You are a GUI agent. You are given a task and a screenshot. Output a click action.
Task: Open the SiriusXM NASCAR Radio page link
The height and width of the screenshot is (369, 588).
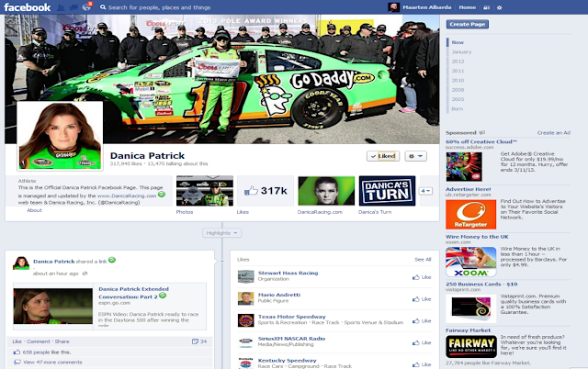coord(292,339)
